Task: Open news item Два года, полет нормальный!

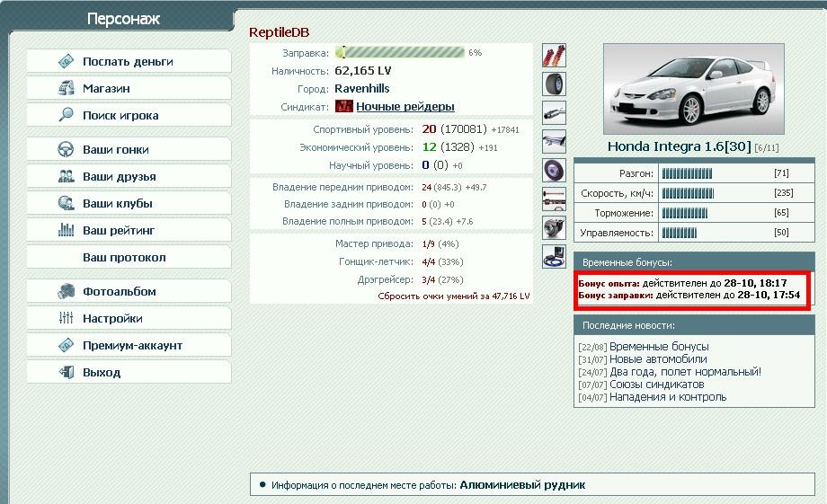Action: point(685,372)
